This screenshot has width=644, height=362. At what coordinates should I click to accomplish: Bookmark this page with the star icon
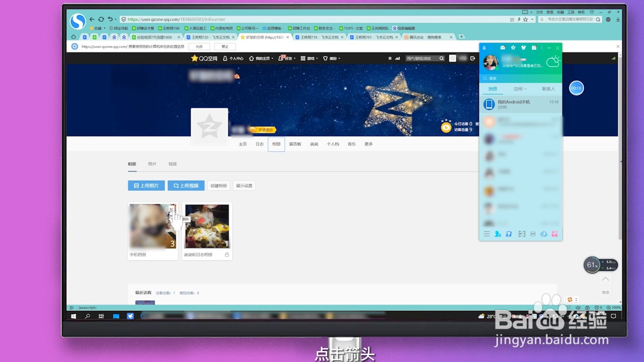point(525,19)
